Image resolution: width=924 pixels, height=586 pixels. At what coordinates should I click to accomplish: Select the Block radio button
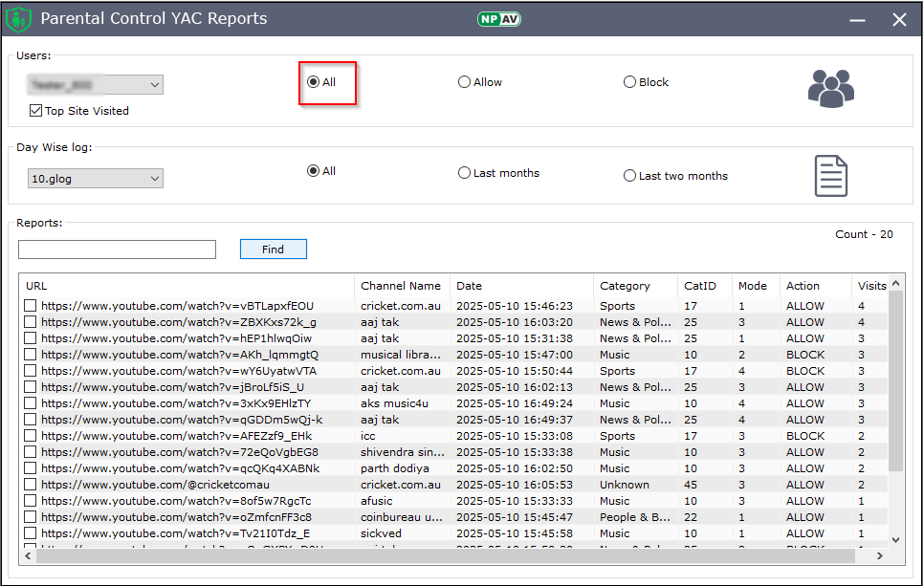click(x=629, y=82)
